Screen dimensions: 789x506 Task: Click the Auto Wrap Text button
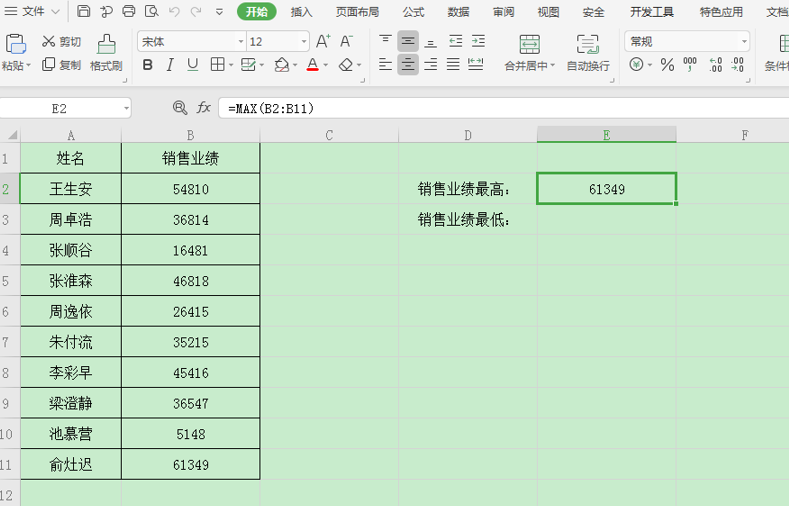click(588, 53)
